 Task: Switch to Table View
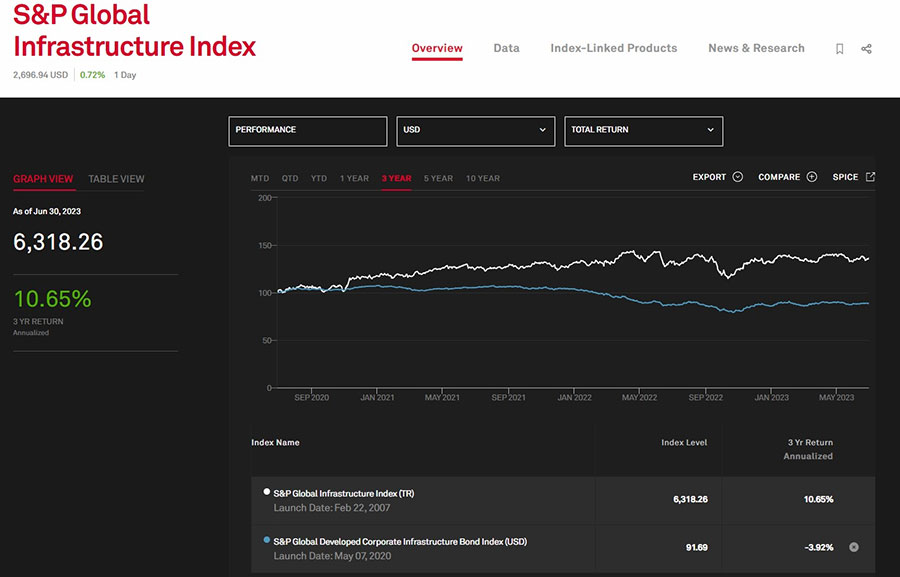pos(116,179)
